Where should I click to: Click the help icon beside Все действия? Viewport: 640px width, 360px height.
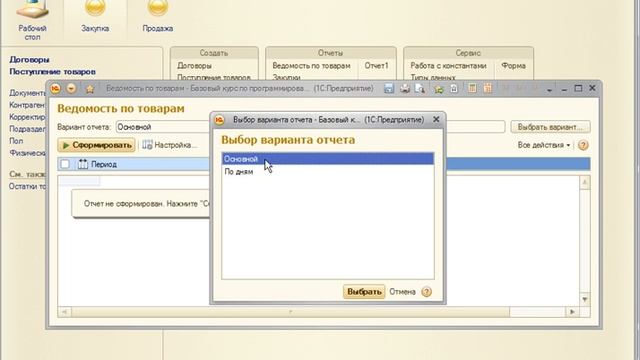[x=583, y=145]
